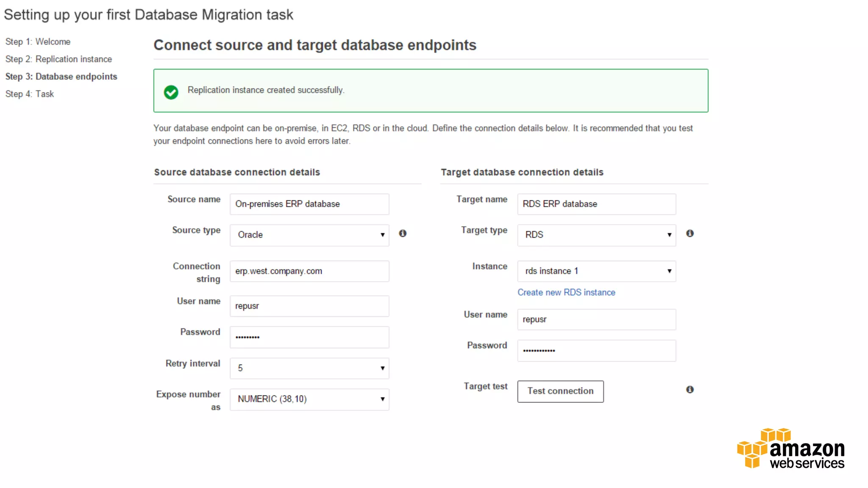Open the Retry interval dropdown
The height and width of the screenshot is (488, 868).
309,368
